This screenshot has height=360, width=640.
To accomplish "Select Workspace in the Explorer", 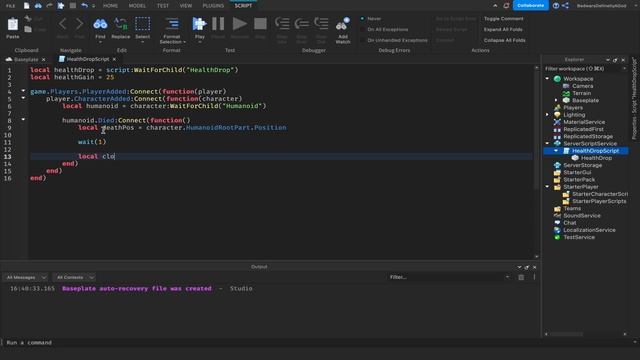I will point(578,79).
